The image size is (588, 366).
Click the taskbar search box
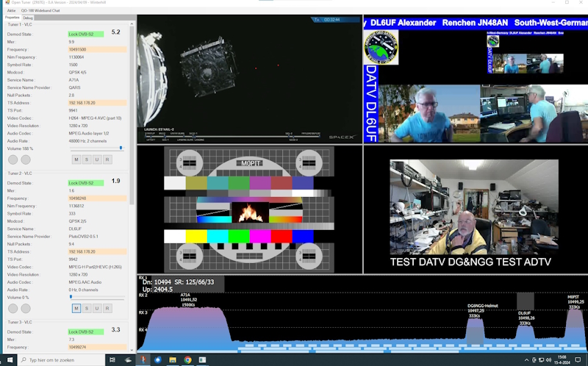click(x=61, y=359)
